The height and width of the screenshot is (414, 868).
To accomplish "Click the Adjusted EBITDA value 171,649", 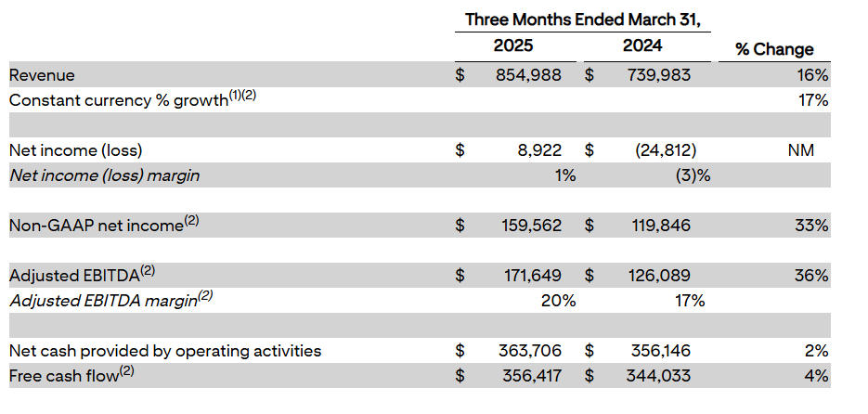I will (x=525, y=276).
